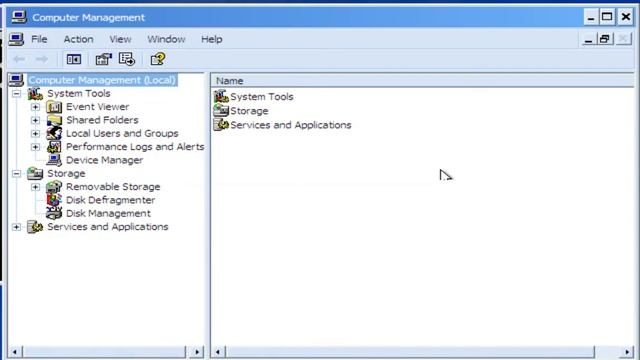Expand the Removable Storage node
The image size is (640, 360).
pos(36,187)
